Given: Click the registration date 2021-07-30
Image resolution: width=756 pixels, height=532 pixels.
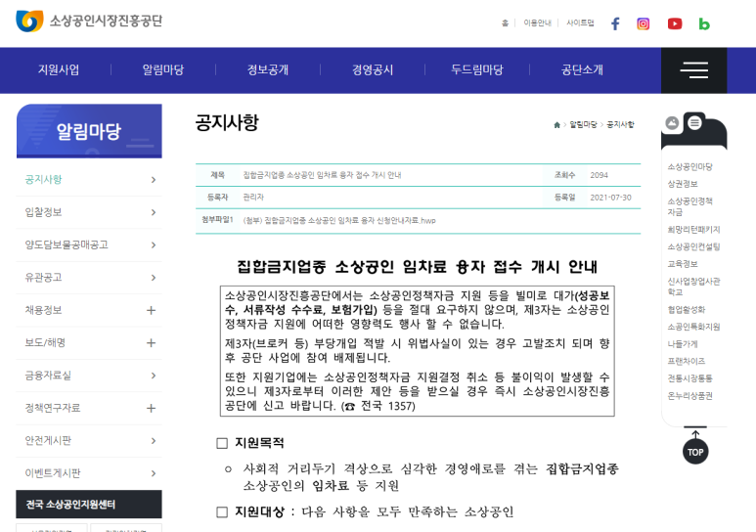Looking at the screenshot, I should (610, 198).
